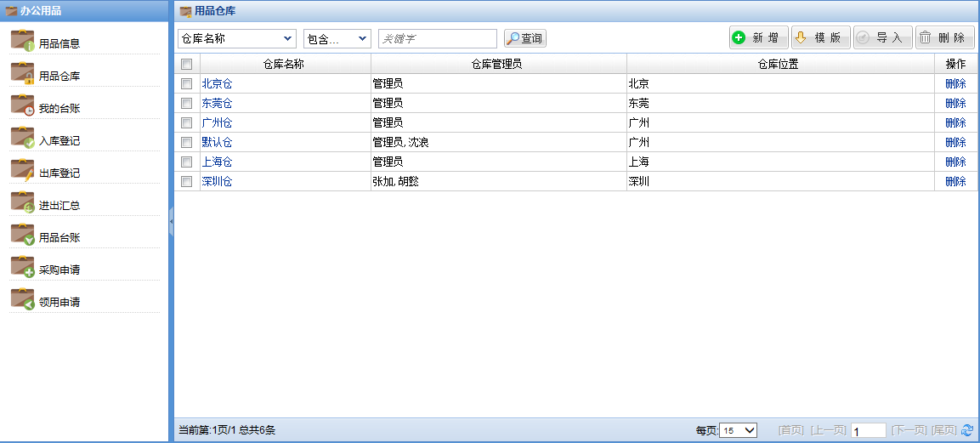
Task: Tick the checkbox for 深圳仓 row
Action: click(187, 181)
